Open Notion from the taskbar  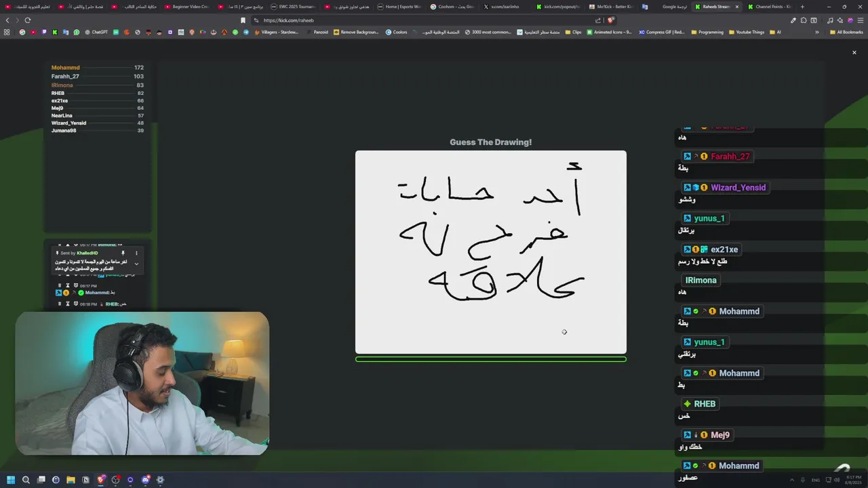click(85, 480)
